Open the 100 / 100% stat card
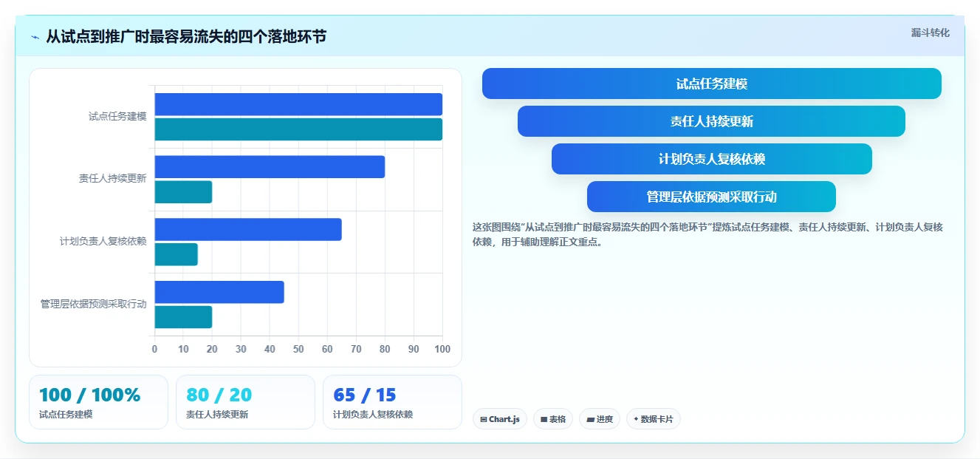Image resolution: width=980 pixels, height=459 pixels. point(99,402)
